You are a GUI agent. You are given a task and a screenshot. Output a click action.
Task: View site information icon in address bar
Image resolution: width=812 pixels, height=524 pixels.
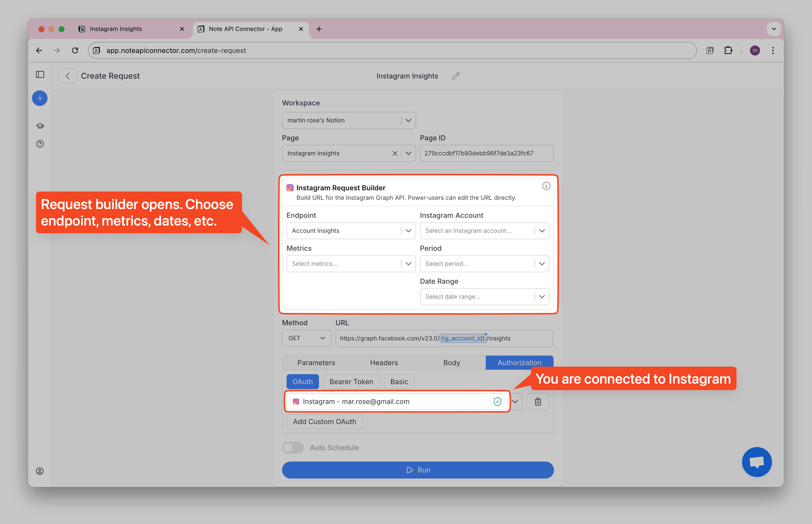[x=97, y=50]
